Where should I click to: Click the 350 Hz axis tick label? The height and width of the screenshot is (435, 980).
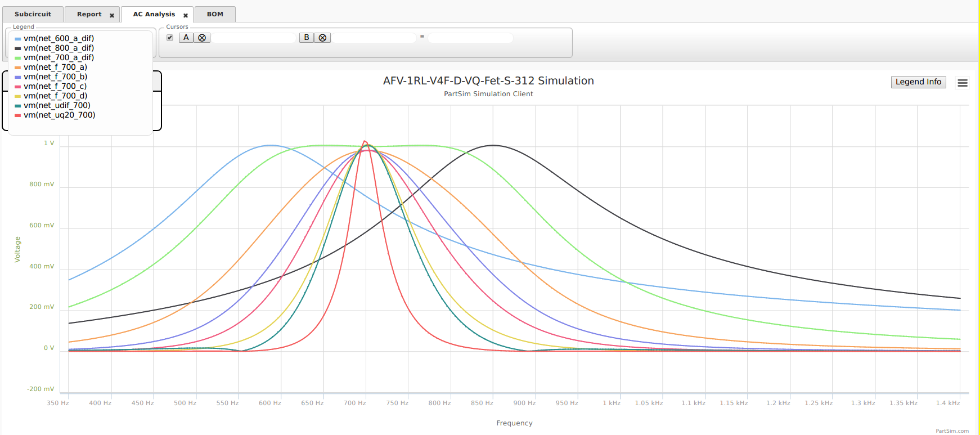(x=58, y=403)
